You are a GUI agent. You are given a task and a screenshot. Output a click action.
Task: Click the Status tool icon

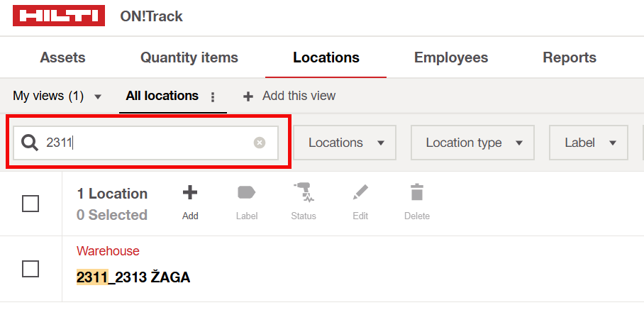pyautogui.click(x=304, y=192)
